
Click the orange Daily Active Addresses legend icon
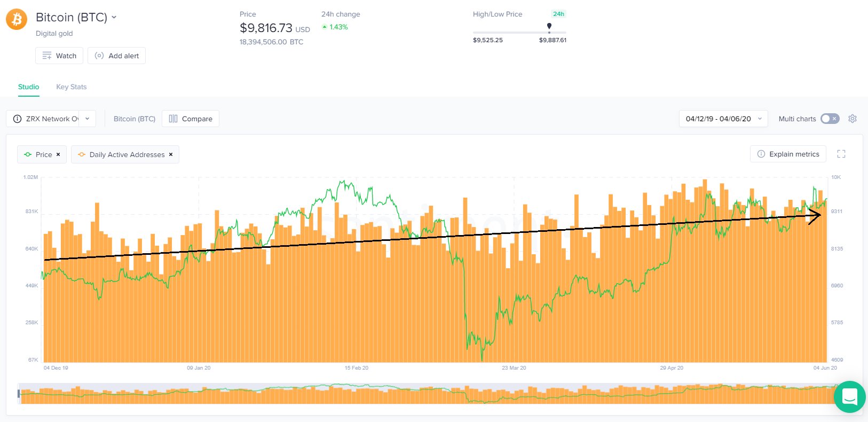[x=82, y=154]
